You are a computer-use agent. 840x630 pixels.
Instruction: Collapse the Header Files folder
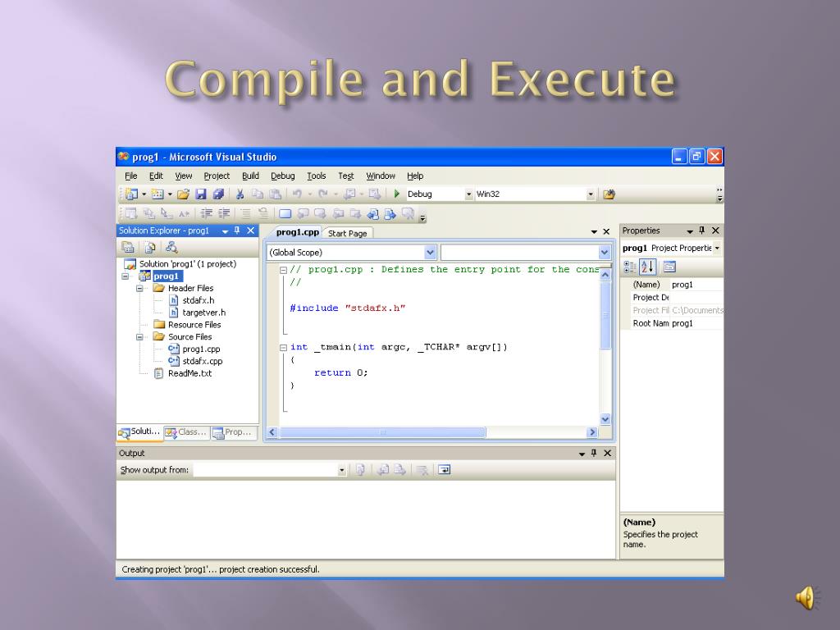click(x=139, y=288)
